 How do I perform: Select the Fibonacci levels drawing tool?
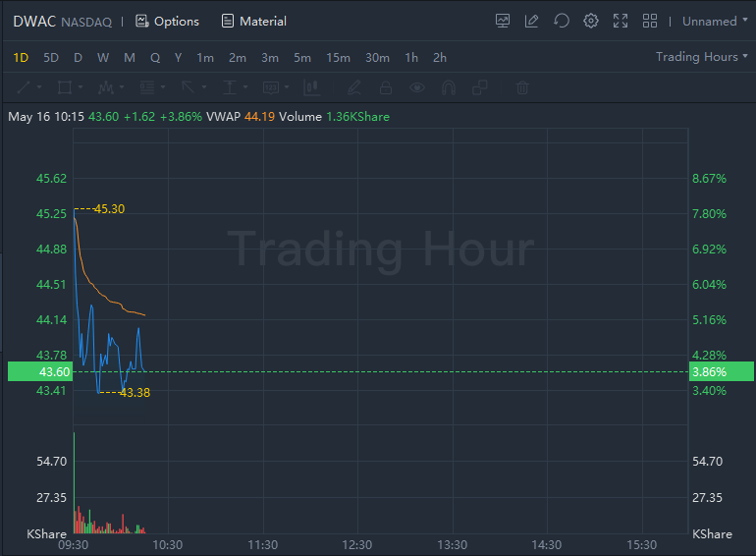pyautogui.click(x=147, y=87)
